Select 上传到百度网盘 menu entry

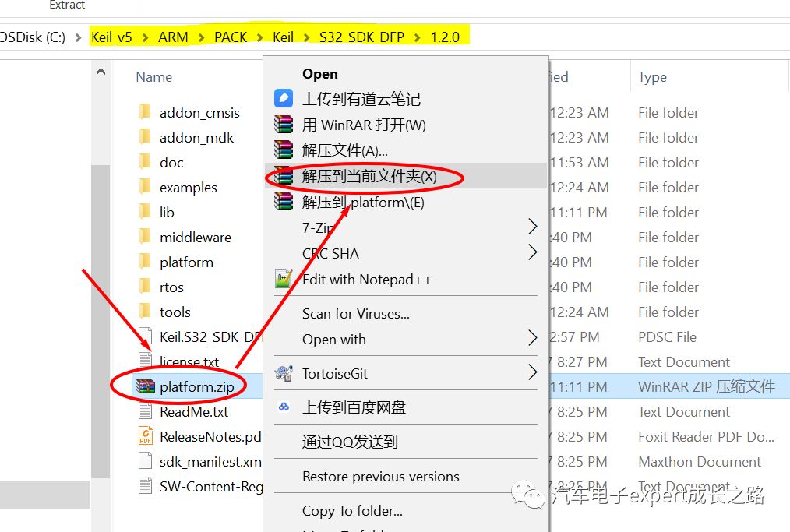click(354, 407)
